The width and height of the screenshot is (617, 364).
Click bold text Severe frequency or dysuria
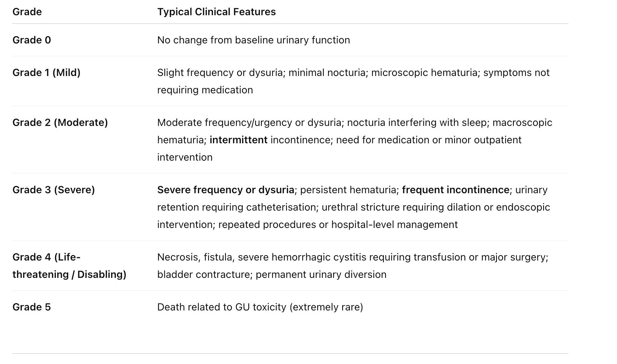click(226, 190)
